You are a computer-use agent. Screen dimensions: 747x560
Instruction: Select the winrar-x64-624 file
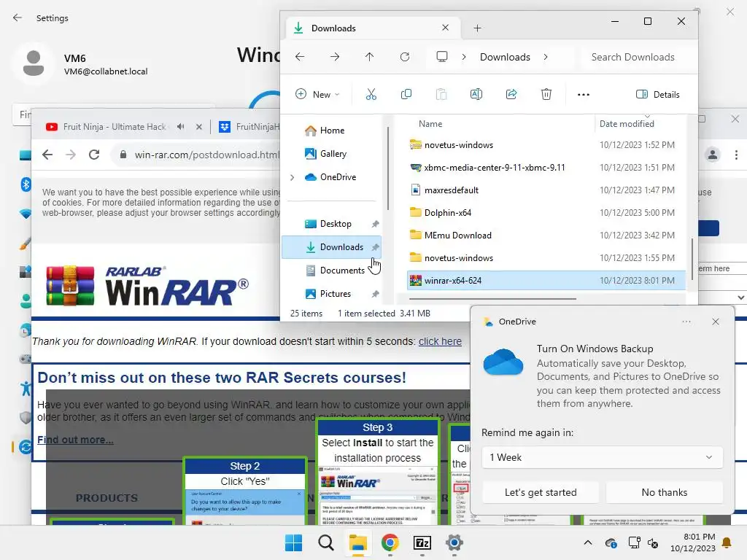pos(546,281)
